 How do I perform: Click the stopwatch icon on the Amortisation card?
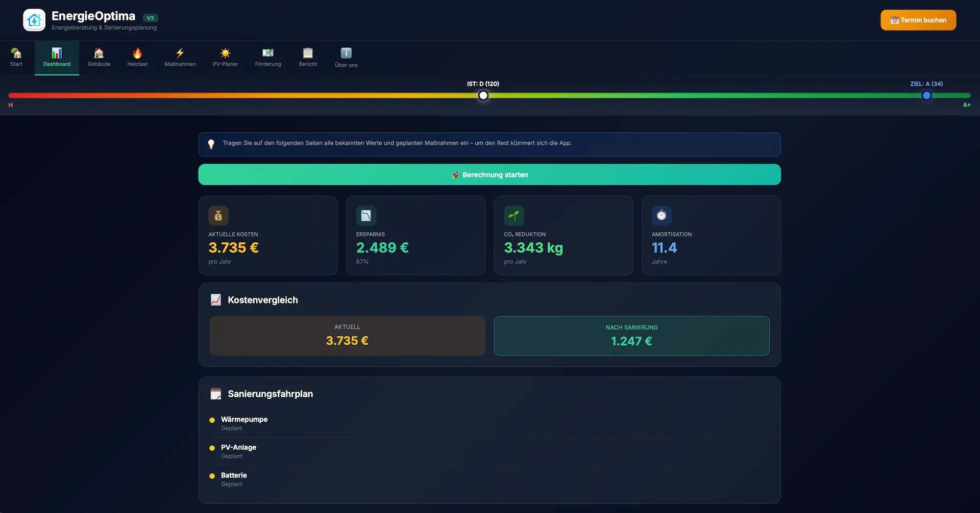tap(661, 215)
